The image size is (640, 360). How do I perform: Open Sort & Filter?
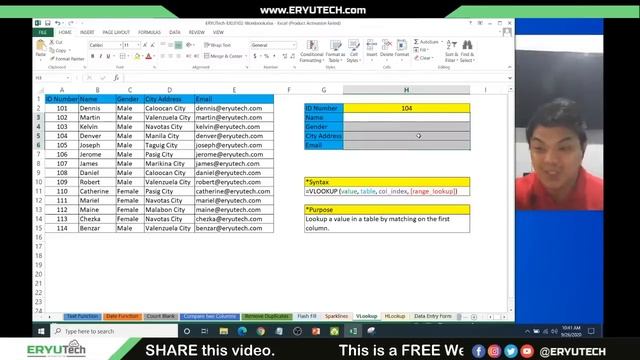coord(451,51)
